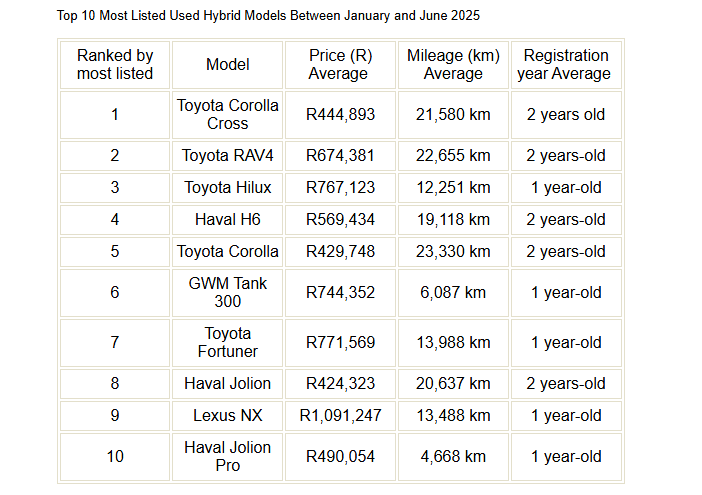This screenshot has width=702, height=495.
Task: Select the Toyota RAV4 cell
Action: tap(227, 156)
